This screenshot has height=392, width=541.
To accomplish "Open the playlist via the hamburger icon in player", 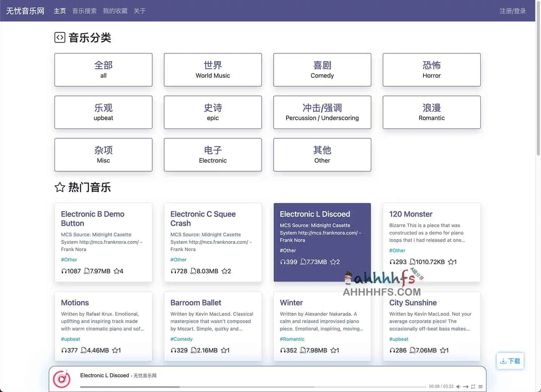I will coord(480,387).
